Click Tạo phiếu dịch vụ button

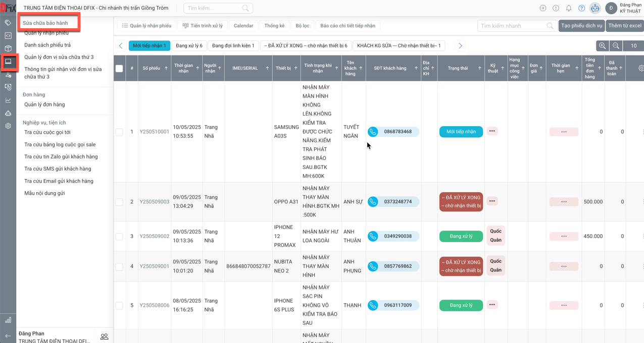point(581,26)
